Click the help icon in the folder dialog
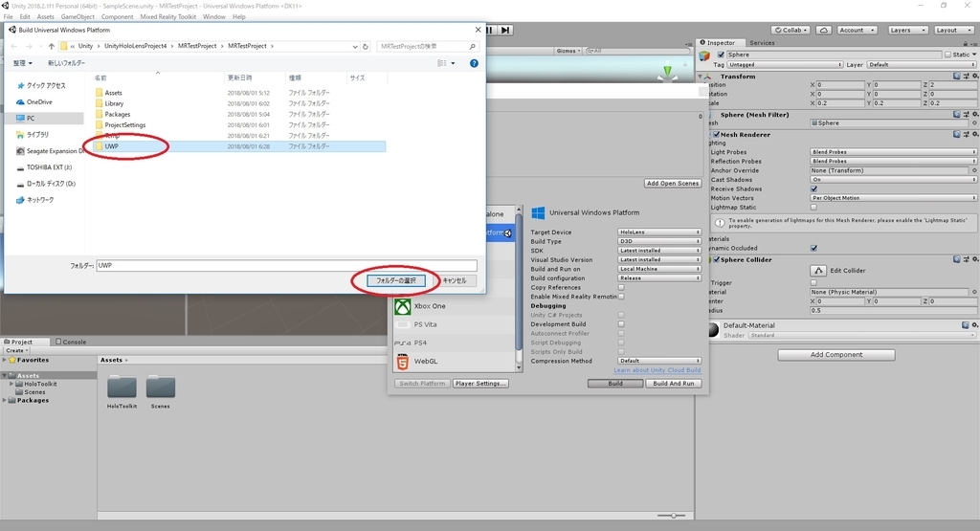The width and height of the screenshot is (980, 531). click(474, 63)
